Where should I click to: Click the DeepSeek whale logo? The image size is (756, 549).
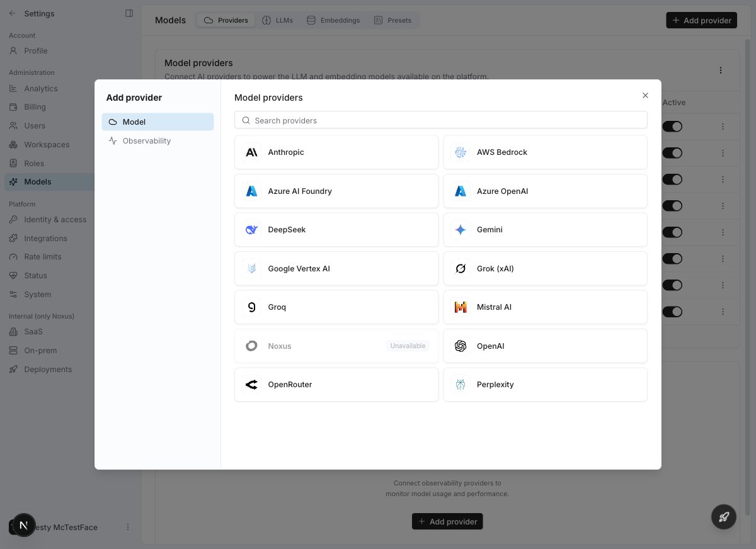[251, 230]
